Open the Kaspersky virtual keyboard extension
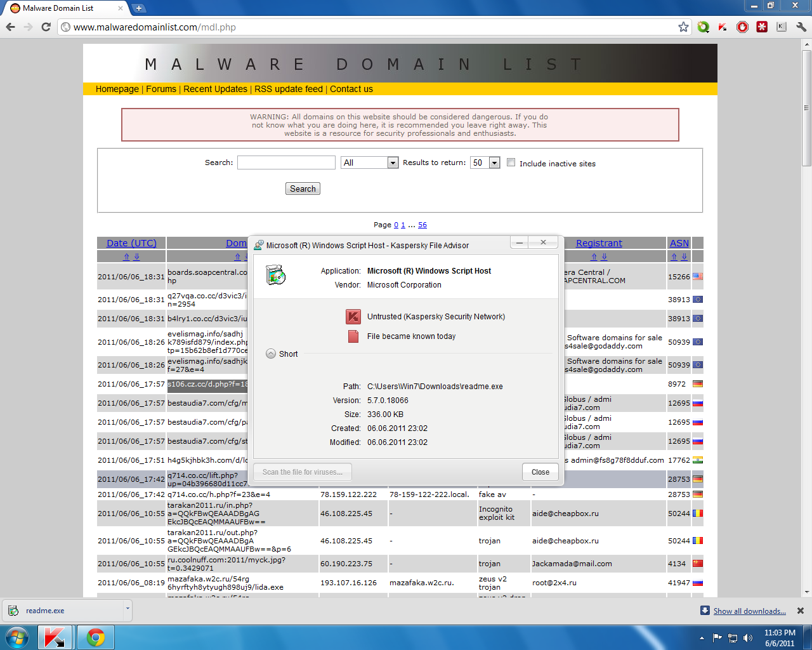This screenshot has height=650, width=812. click(782, 27)
